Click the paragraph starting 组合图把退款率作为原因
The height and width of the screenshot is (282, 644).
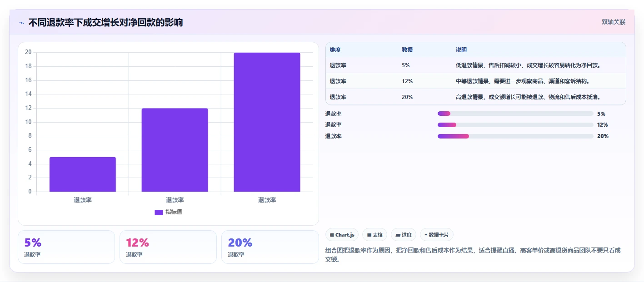click(x=473, y=255)
